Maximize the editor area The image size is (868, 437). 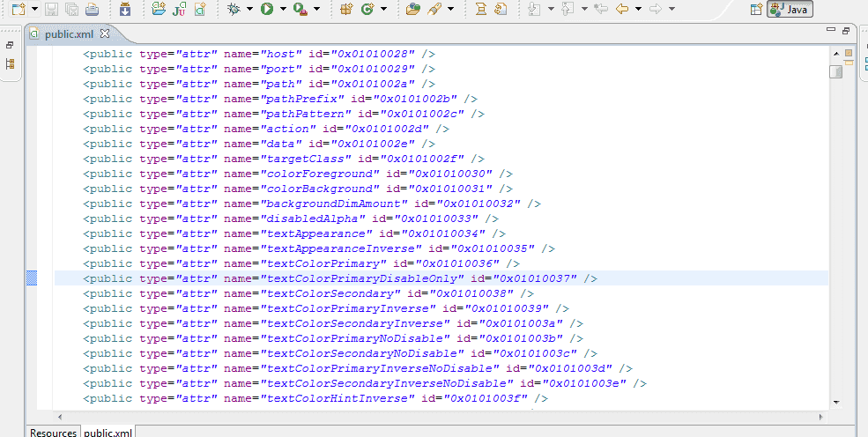coord(846,31)
